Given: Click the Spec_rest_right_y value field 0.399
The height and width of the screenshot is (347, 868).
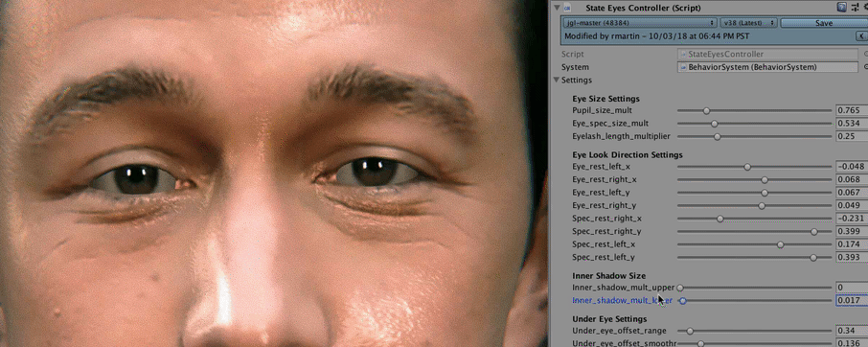Looking at the screenshot, I should 852,231.
